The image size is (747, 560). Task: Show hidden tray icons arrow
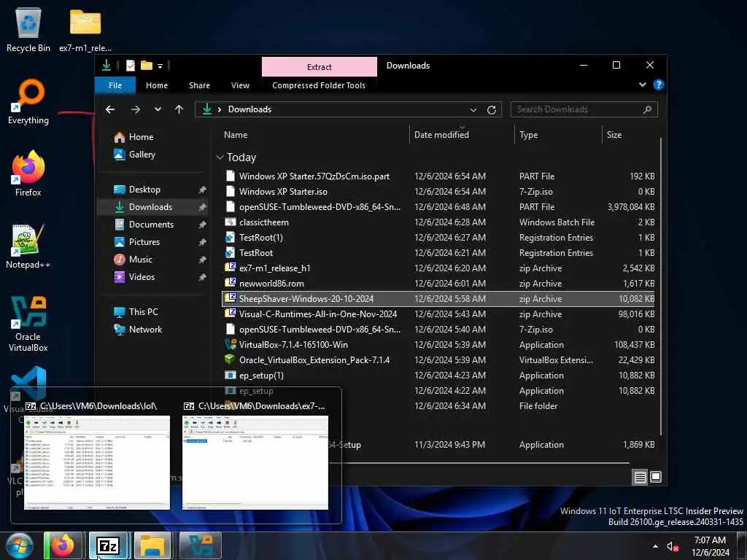click(656, 547)
